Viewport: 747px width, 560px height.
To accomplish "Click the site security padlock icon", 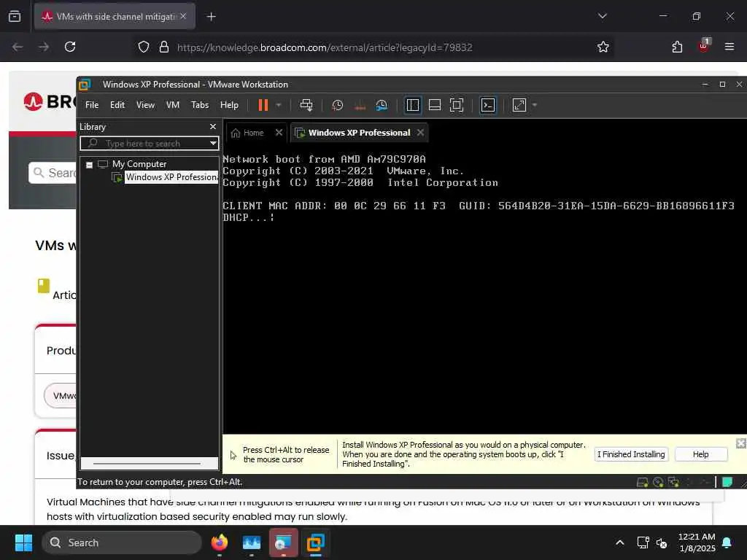I will pos(164,47).
